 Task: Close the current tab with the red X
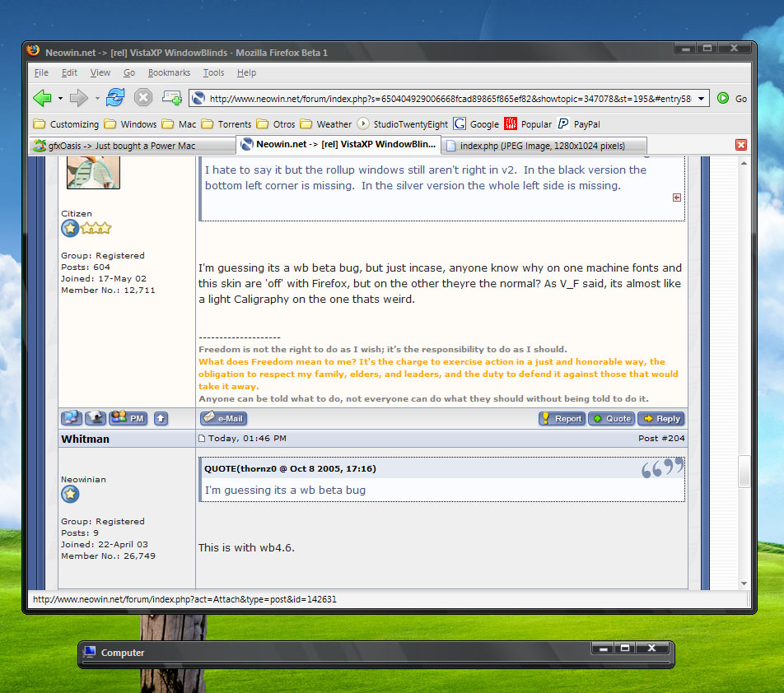(x=741, y=145)
